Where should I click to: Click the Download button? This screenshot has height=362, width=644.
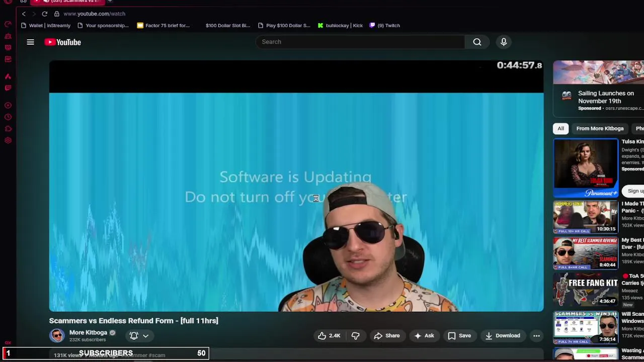click(x=503, y=336)
